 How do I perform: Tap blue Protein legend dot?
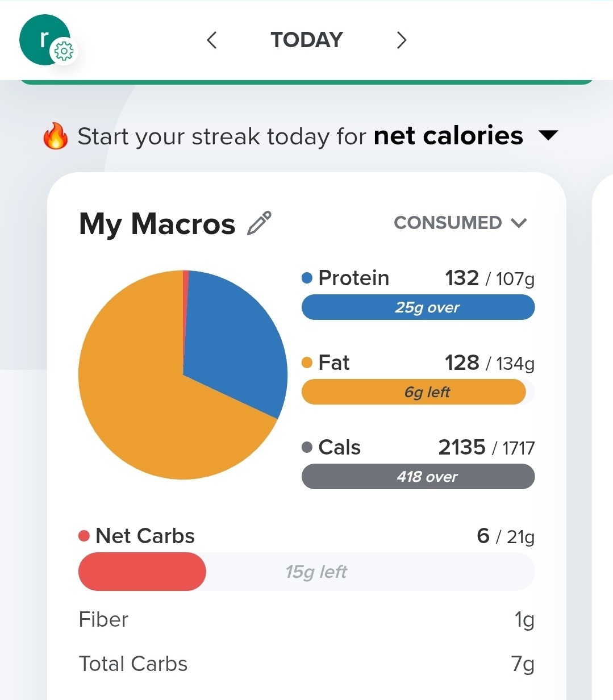point(307,278)
